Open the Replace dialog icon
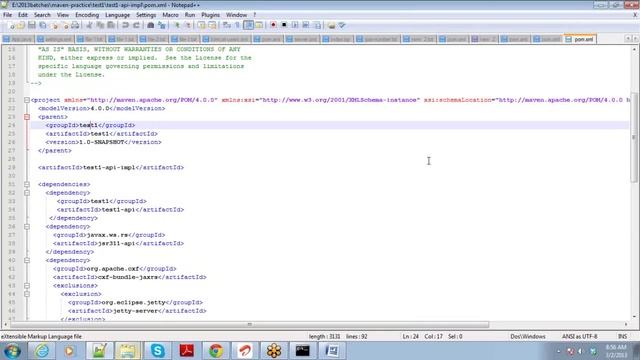The height and width of the screenshot is (360, 640). tap(162, 25)
